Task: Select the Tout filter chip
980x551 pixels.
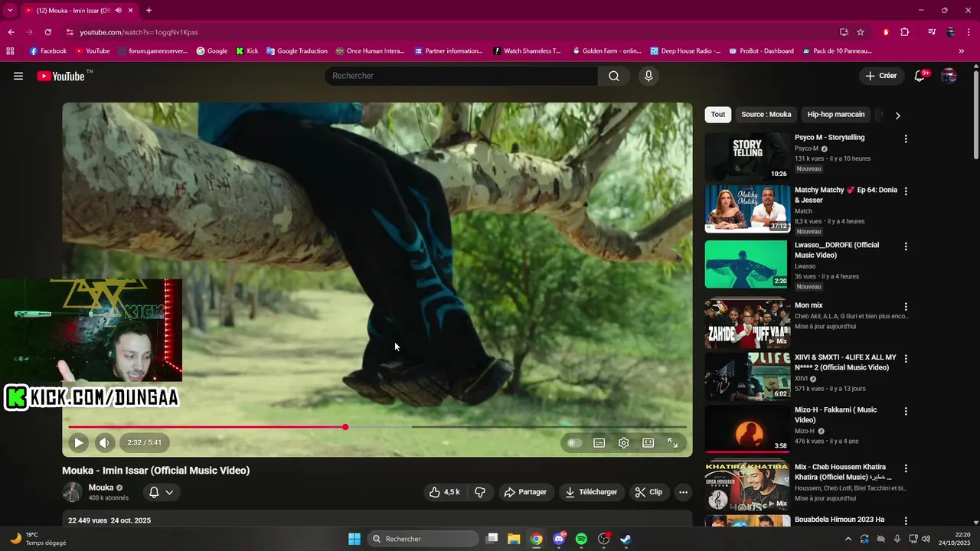Action: [x=717, y=115]
